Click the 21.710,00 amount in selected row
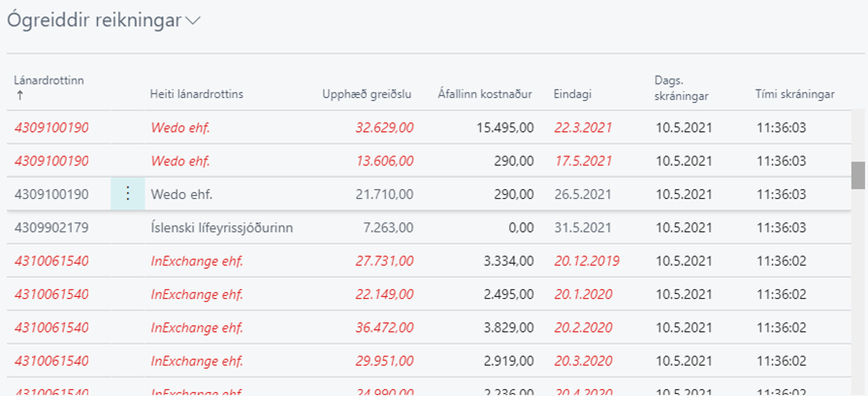 (x=385, y=194)
